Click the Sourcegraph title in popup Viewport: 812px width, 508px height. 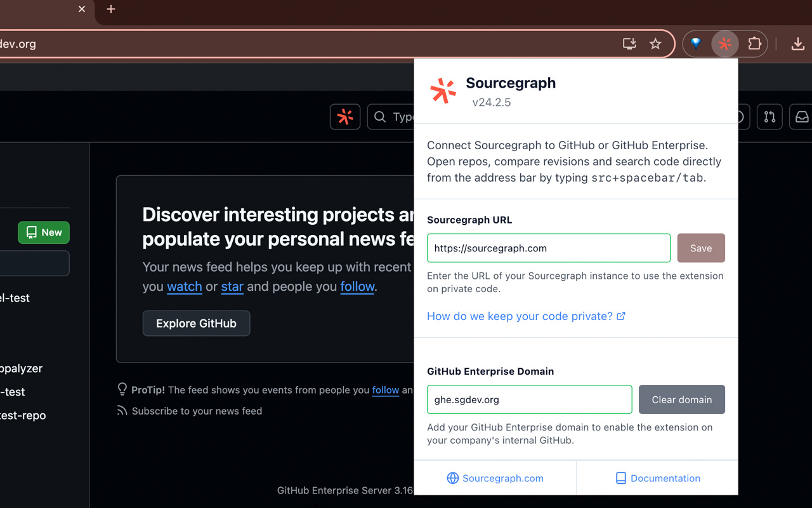tap(511, 83)
